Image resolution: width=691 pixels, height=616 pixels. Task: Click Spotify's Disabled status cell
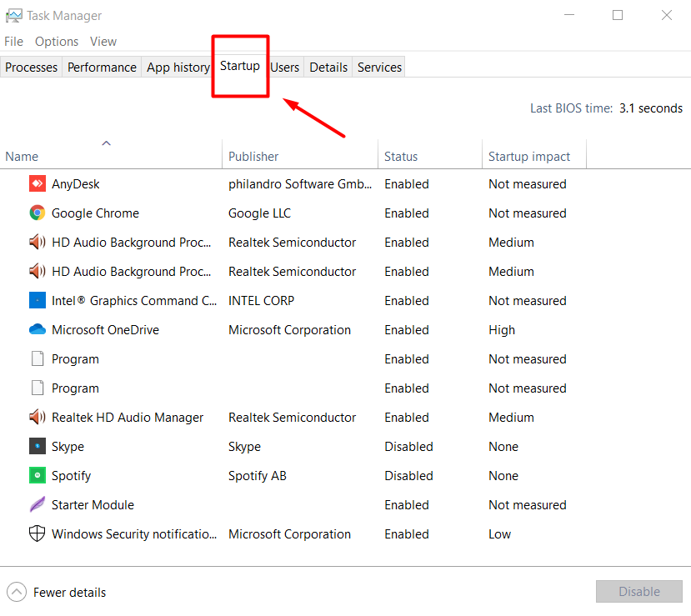408,475
